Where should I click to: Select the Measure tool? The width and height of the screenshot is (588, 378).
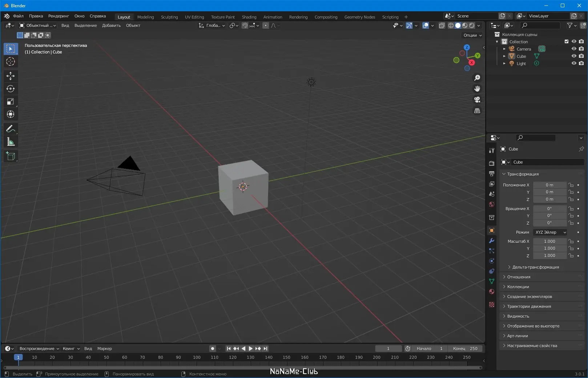point(11,142)
